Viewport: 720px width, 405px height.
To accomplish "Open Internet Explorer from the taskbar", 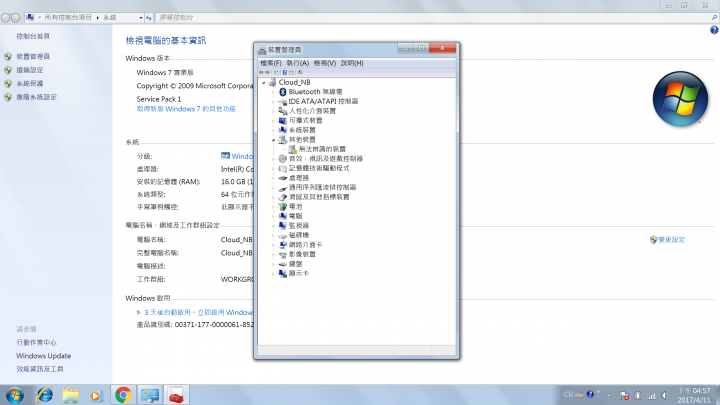I will pos(45,395).
